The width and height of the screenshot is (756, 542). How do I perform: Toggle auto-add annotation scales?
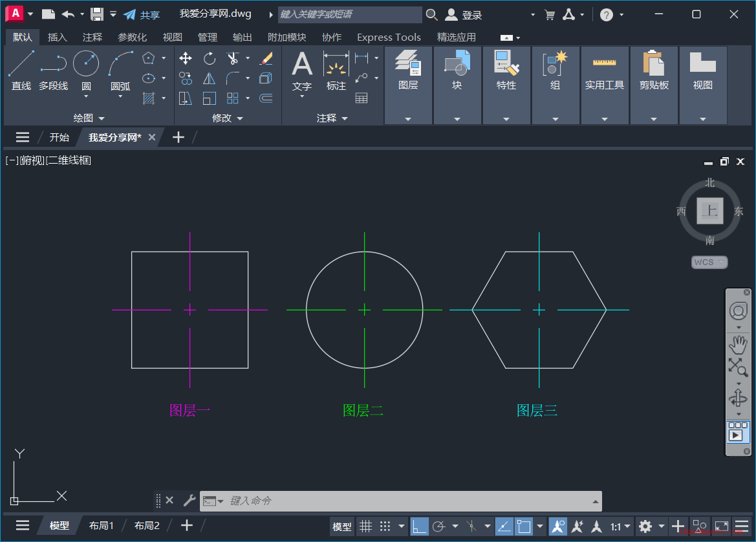(x=577, y=526)
